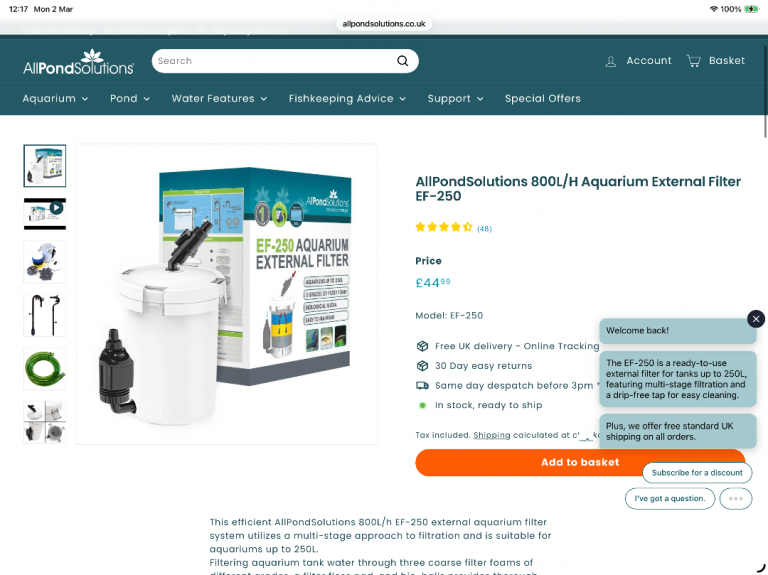The image size is (768, 575).
Task: Close the chat popup with X
Action: (756, 319)
